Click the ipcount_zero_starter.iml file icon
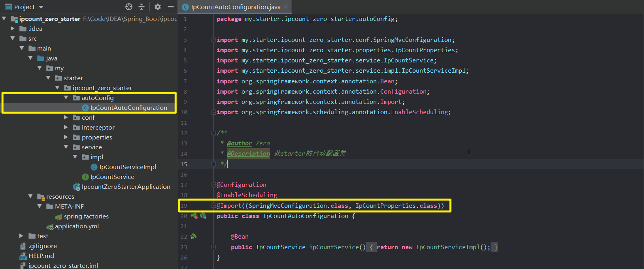 click(23, 266)
